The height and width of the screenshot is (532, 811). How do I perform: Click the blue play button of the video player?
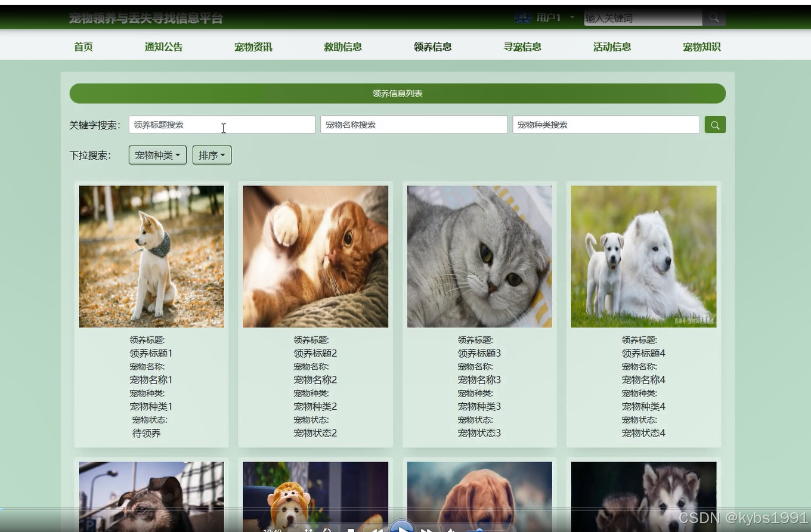click(x=402, y=527)
